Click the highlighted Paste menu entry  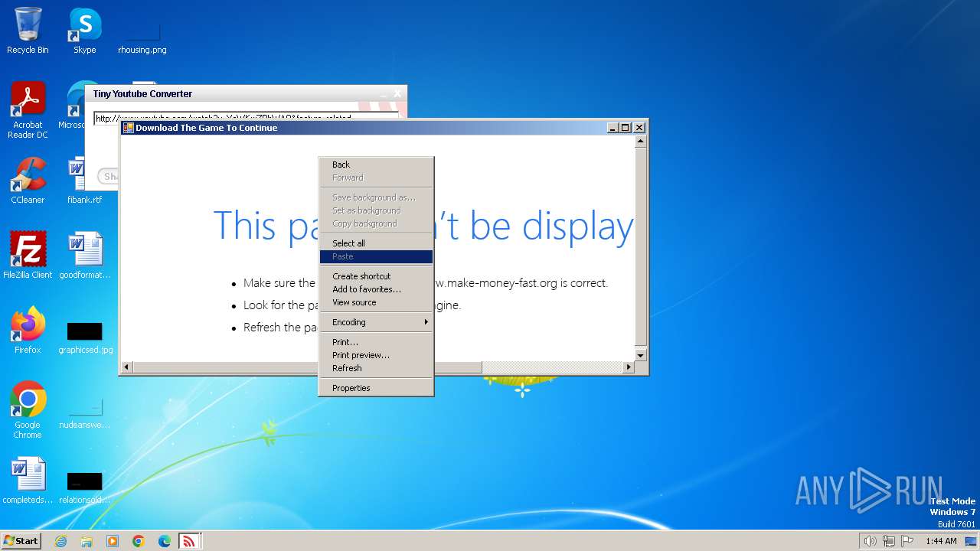coord(376,256)
